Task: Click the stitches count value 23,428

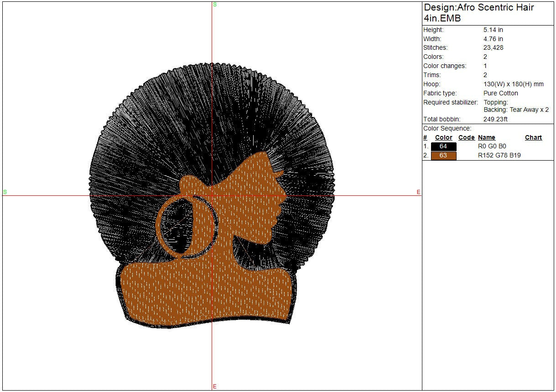Action: tap(493, 48)
